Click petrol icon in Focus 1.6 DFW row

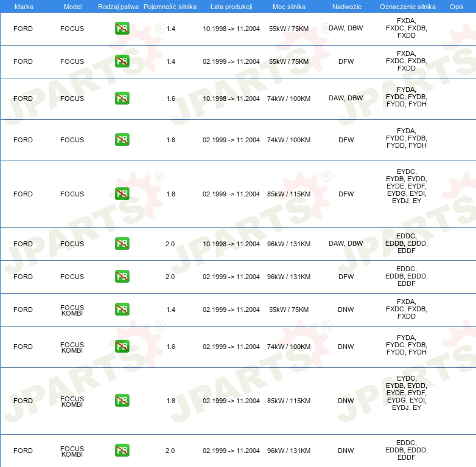tap(122, 139)
